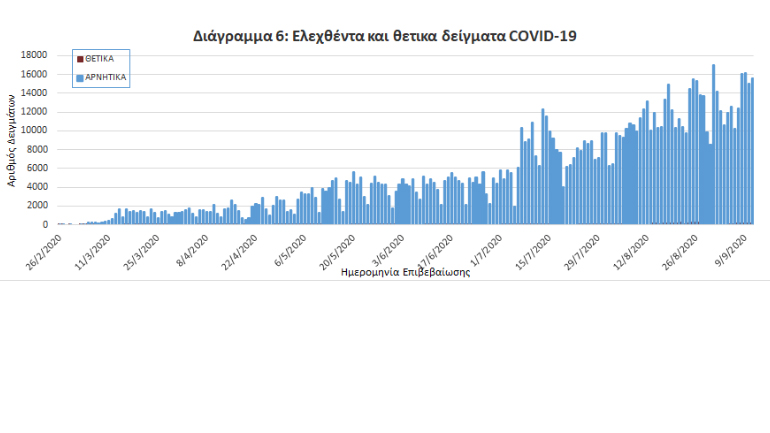
Task: Select the ΑΡΝΗΤΙΚΑ legend label
Action: (106, 76)
